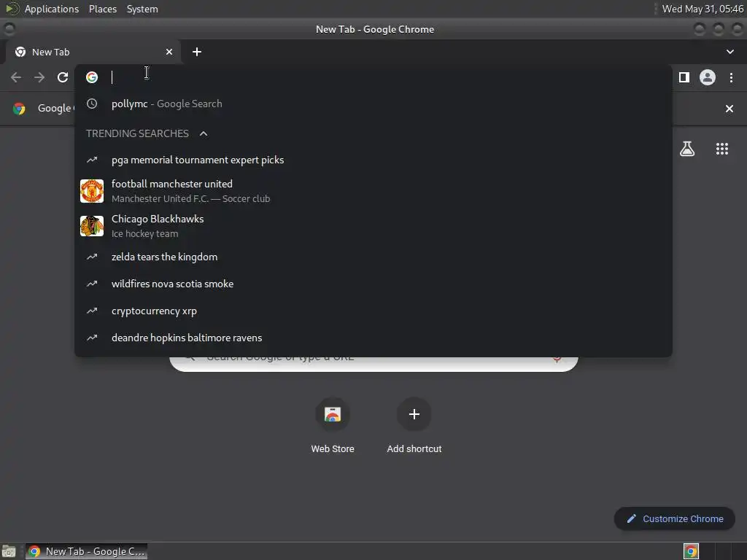Select wildfires nova scotia smoke suggestion
Image resolution: width=747 pixels, height=560 pixels.
(373, 284)
